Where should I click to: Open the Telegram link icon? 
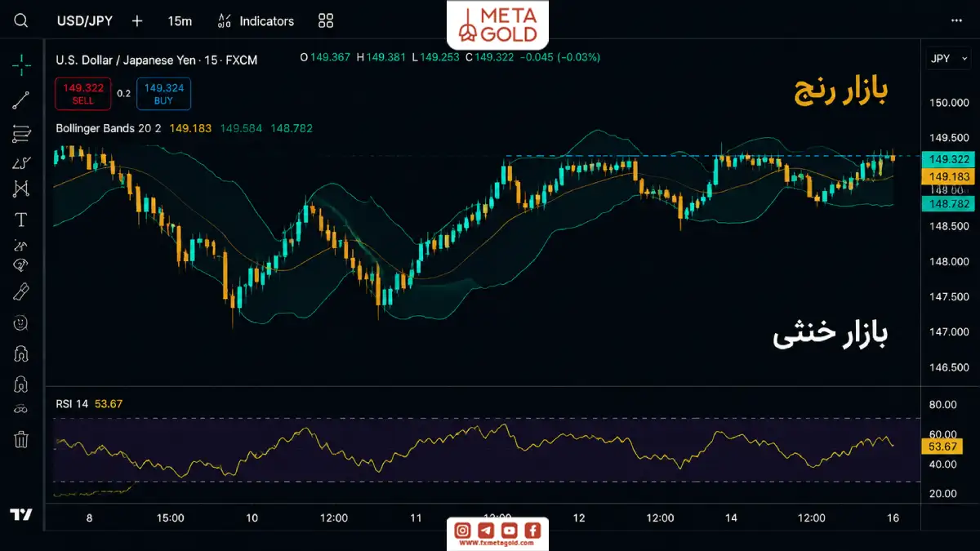[x=486, y=531]
